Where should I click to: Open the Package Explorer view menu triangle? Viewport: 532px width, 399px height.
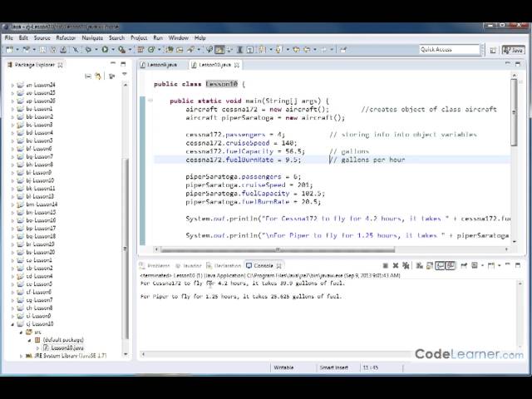(125, 74)
